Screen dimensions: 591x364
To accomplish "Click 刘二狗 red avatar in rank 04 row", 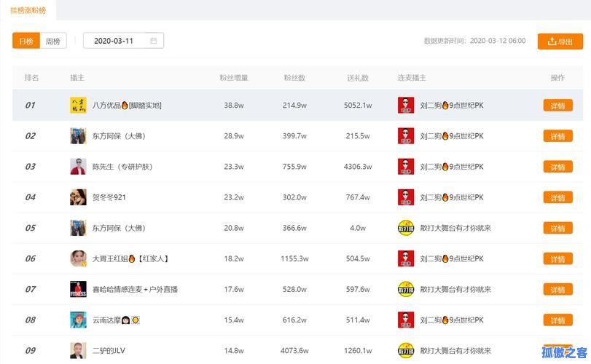I will (x=406, y=197).
